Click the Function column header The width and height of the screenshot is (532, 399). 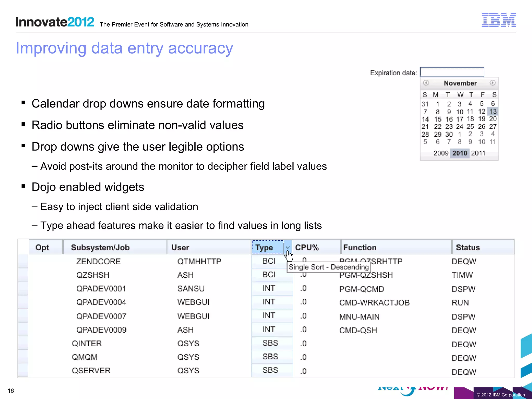click(x=396, y=247)
